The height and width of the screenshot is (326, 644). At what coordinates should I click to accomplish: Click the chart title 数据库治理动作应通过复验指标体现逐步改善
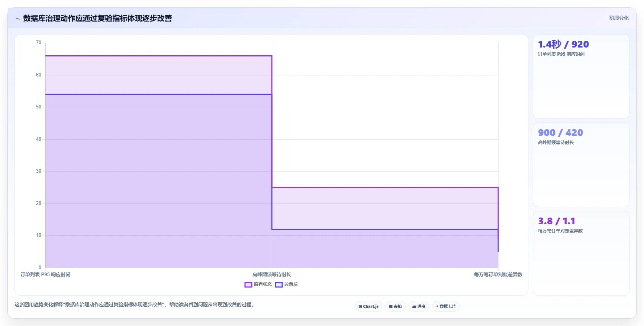tap(97, 18)
